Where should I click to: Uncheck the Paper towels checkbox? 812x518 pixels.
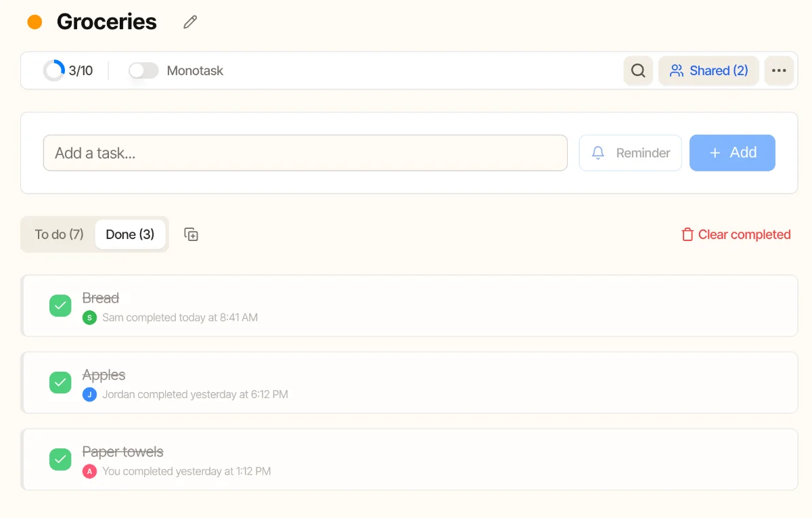pos(60,460)
